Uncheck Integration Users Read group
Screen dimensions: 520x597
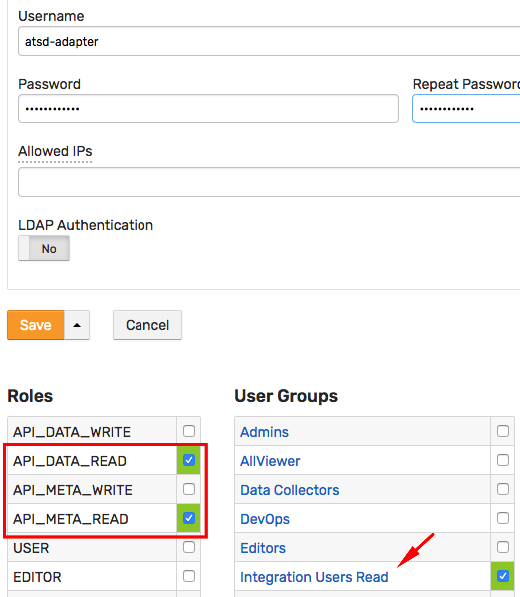click(503, 576)
